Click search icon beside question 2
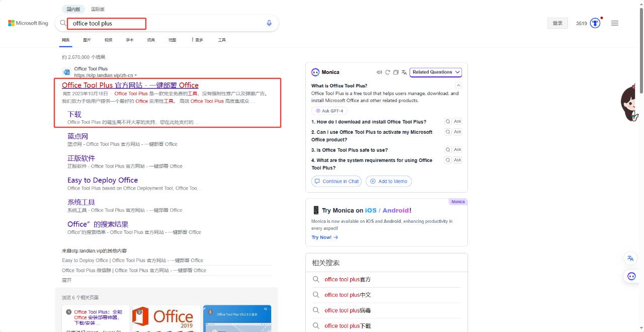This screenshot has height=332, width=644. point(448,132)
